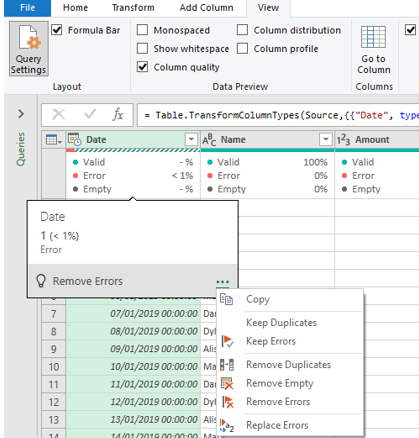Image resolution: width=419 pixels, height=438 pixels.
Task: Click the Remove Empty icon
Action: (x=227, y=383)
